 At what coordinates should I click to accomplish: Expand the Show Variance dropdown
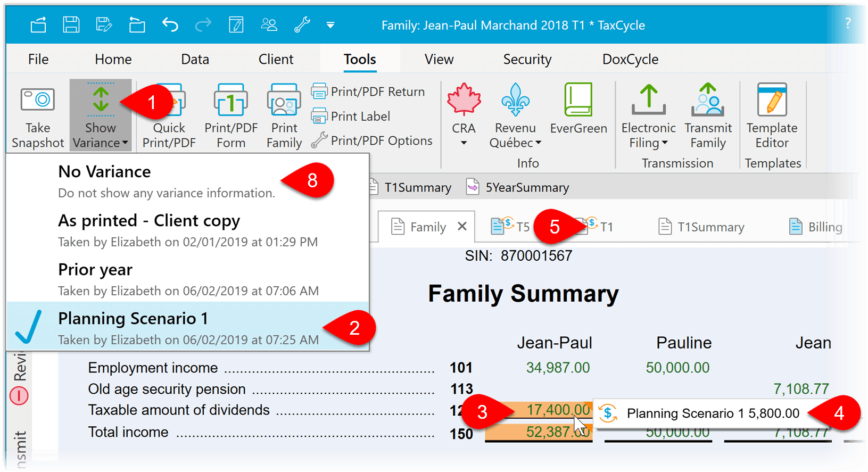[100, 135]
